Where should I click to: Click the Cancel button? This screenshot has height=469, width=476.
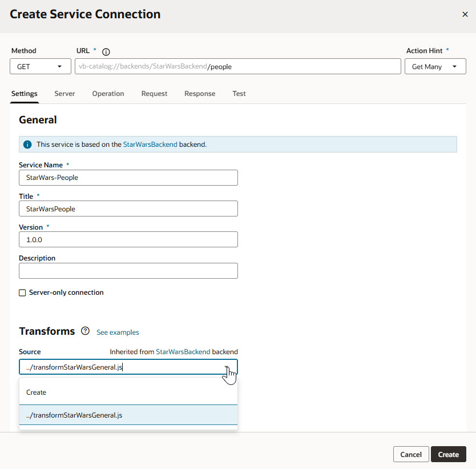click(411, 454)
